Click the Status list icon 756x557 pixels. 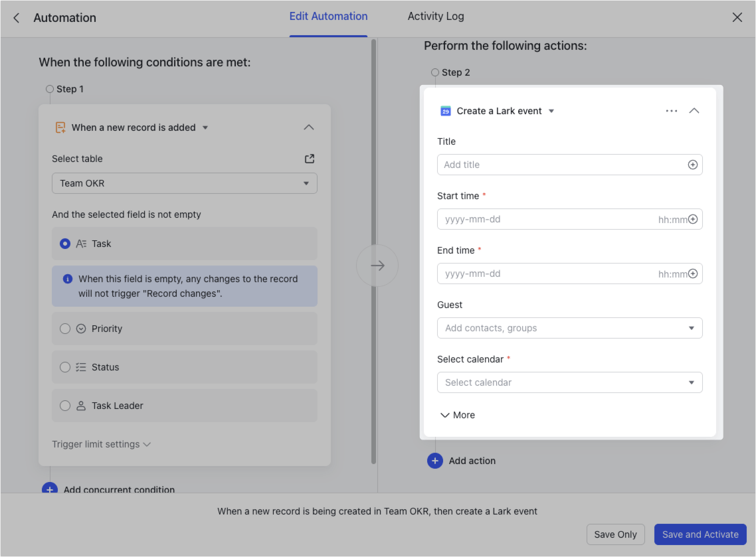[x=81, y=367]
